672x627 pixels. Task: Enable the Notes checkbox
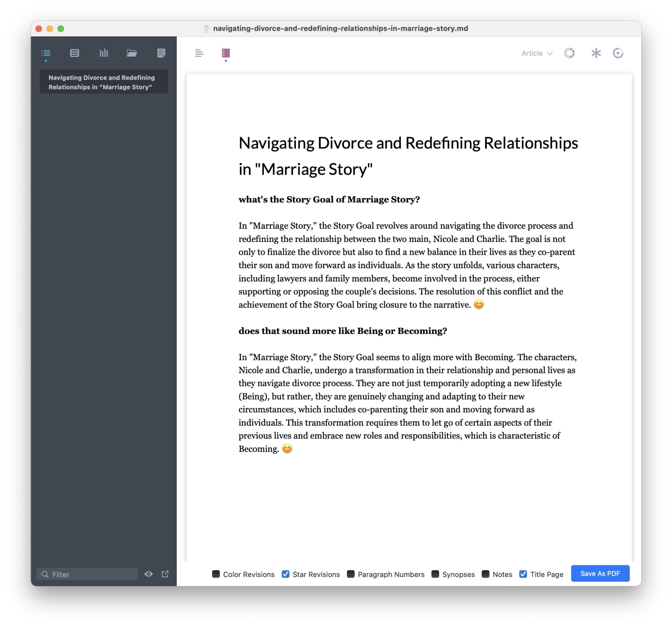[x=485, y=574]
